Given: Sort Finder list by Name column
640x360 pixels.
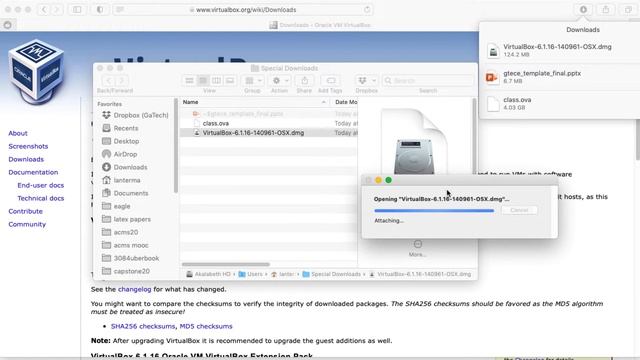Looking at the screenshot, I should 254,102.
